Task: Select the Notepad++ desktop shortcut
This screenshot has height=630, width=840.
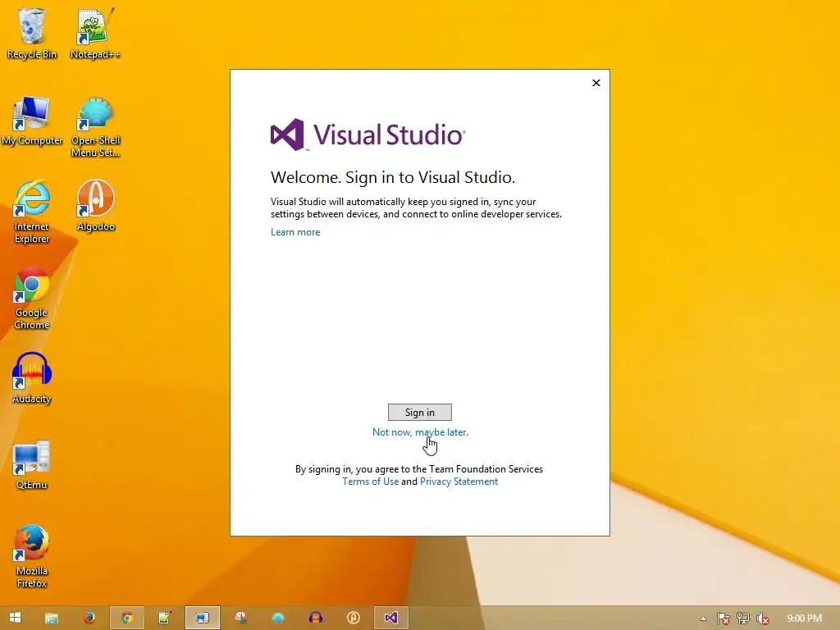Action: tap(95, 34)
